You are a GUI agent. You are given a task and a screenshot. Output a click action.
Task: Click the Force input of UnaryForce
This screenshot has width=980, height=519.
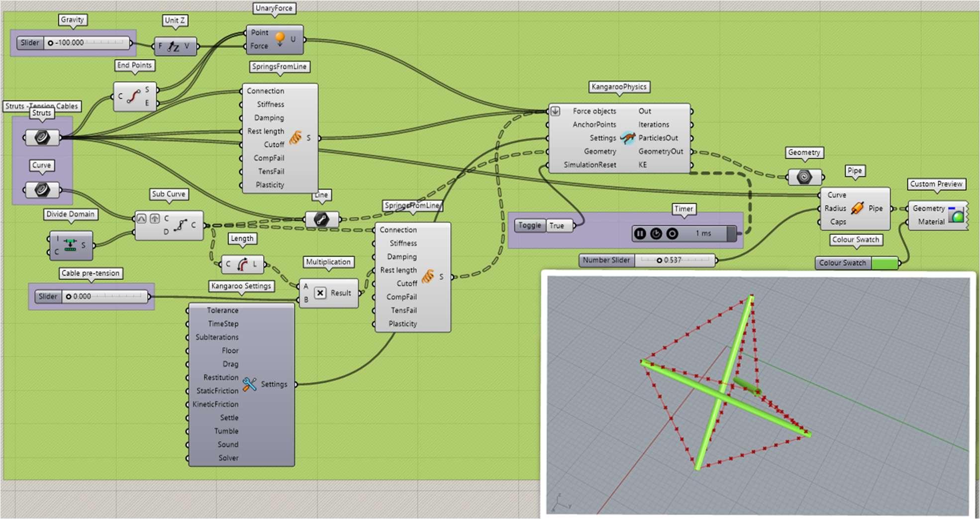(259, 46)
